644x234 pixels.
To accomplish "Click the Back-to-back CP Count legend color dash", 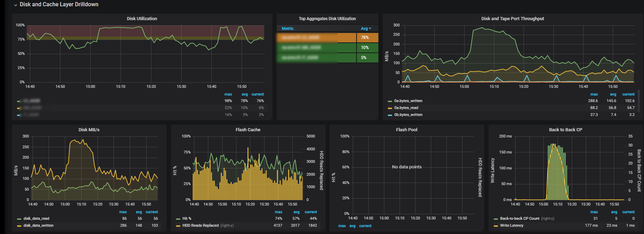I will point(496,219).
